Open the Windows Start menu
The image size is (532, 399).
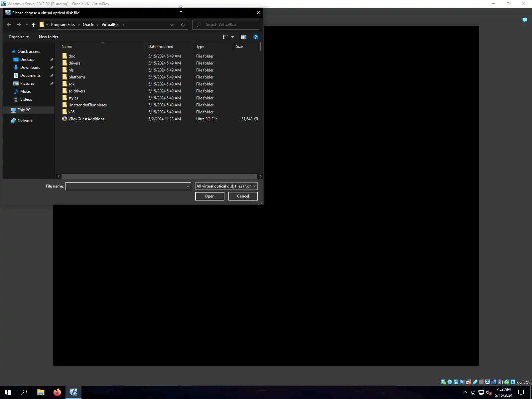click(x=8, y=392)
